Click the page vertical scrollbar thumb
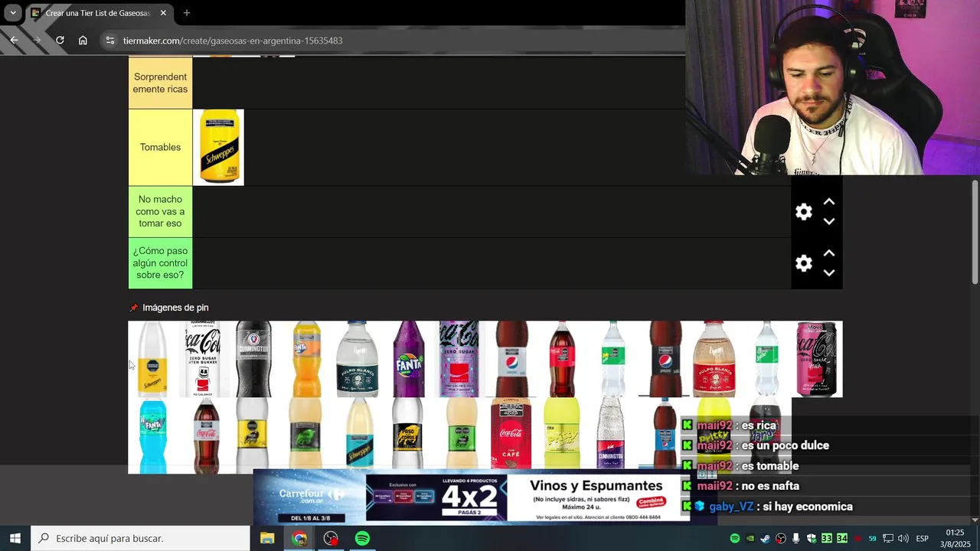980x551 pixels. click(975, 232)
